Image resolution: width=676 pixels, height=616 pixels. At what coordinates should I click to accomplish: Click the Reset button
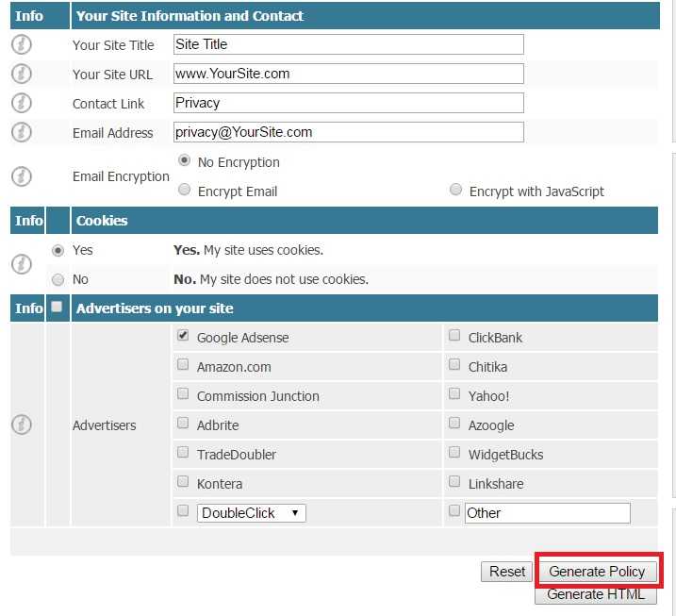(x=507, y=572)
